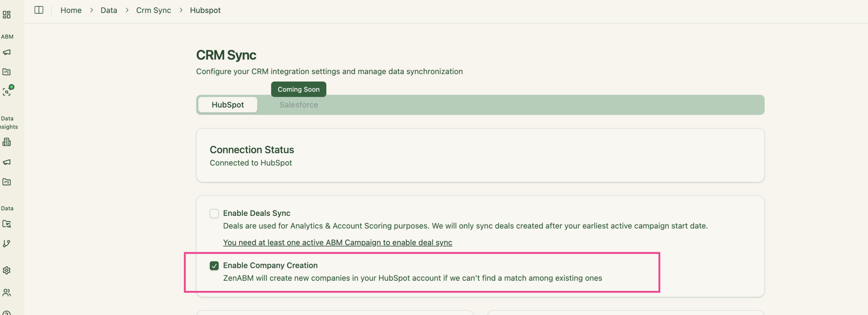Select the Salesforce tab
This screenshot has height=315, width=868.
[299, 105]
